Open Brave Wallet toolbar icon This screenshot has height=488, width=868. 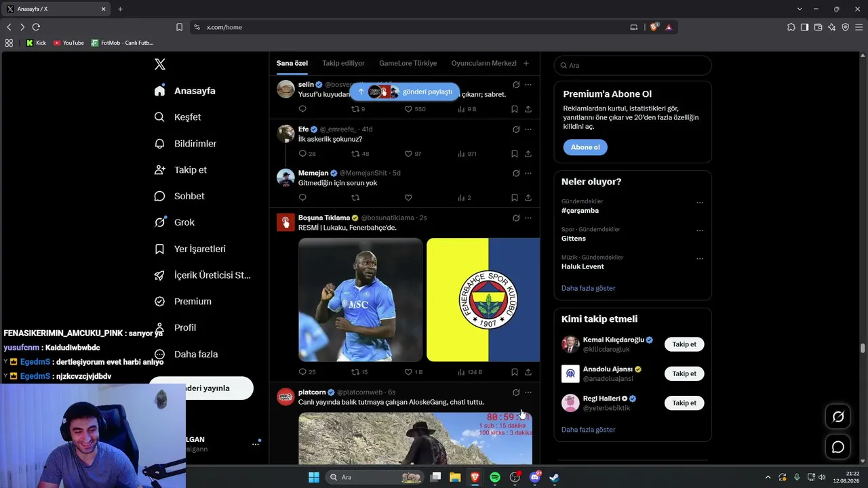click(x=818, y=27)
